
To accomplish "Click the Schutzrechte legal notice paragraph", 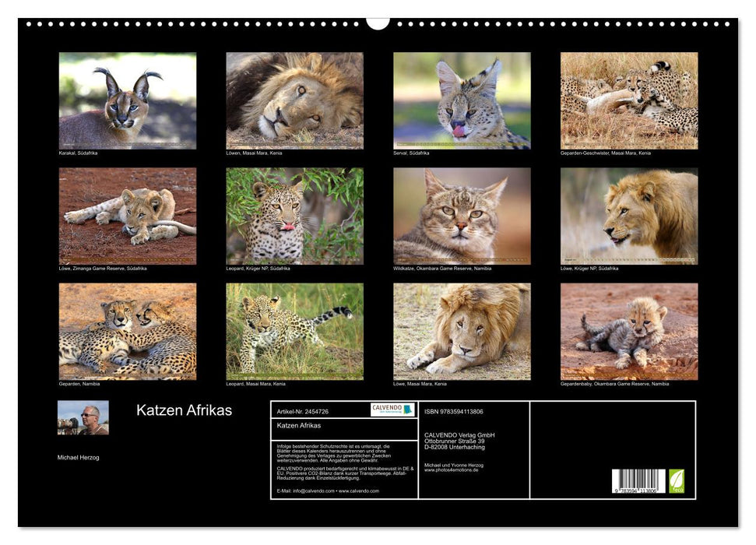I will 334,453.
